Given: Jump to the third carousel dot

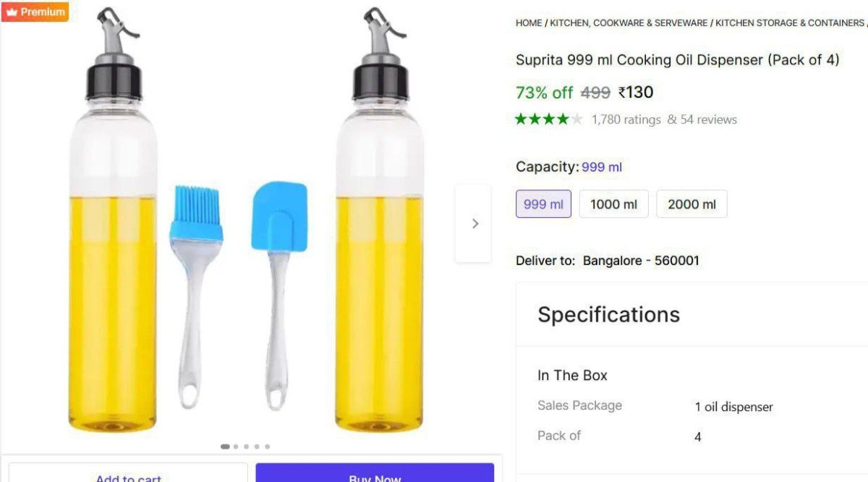Looking at the screenshot, I should 246,447.
